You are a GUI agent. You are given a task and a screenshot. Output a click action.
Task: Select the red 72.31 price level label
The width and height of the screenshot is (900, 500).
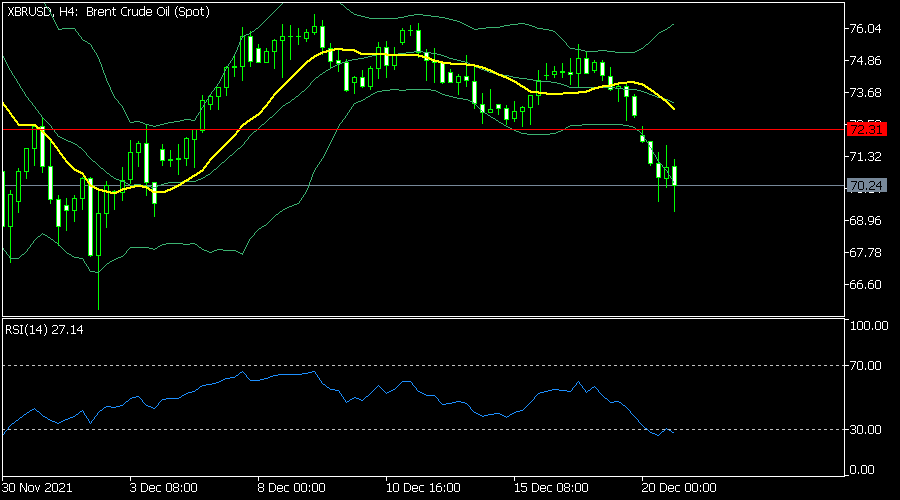[867, 129]
